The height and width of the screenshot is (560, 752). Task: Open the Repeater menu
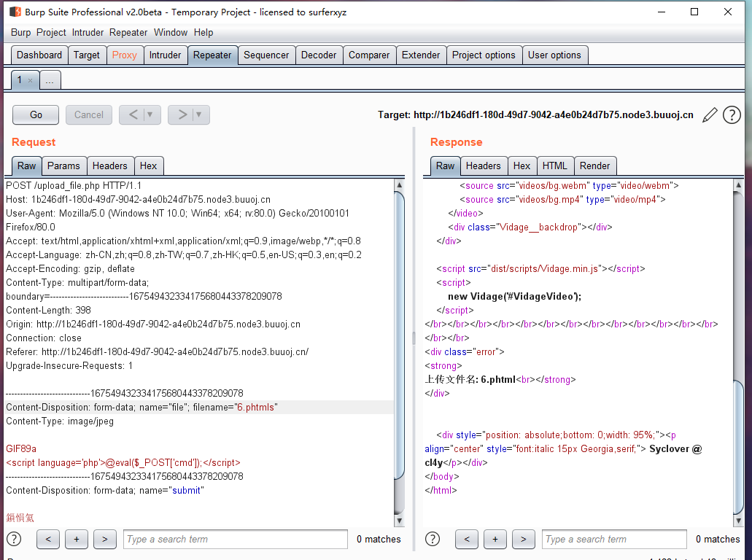click(128, 33)
